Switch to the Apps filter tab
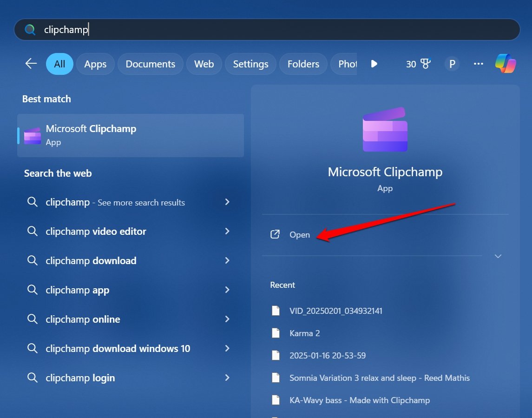The image size is (532, 418). [95, 64]
